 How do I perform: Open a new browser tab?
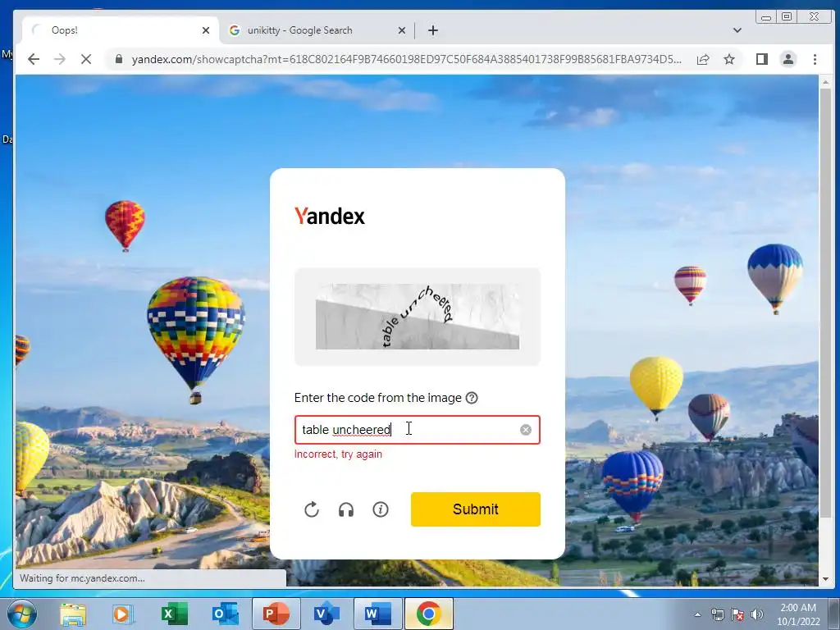(433, 30)
